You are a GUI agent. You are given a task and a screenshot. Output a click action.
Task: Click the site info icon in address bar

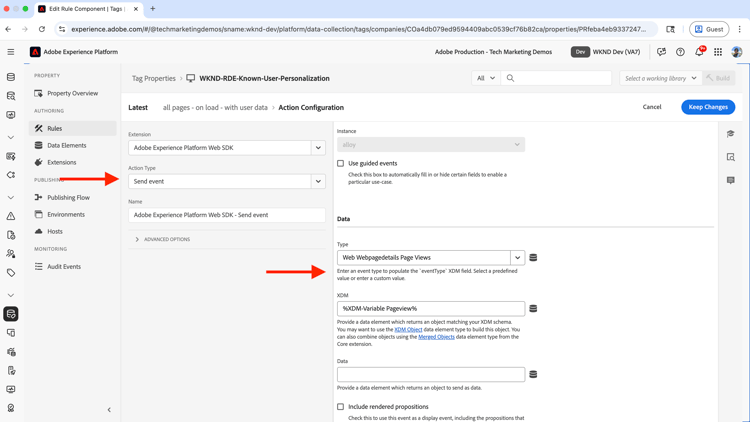[x=62, y=29]
